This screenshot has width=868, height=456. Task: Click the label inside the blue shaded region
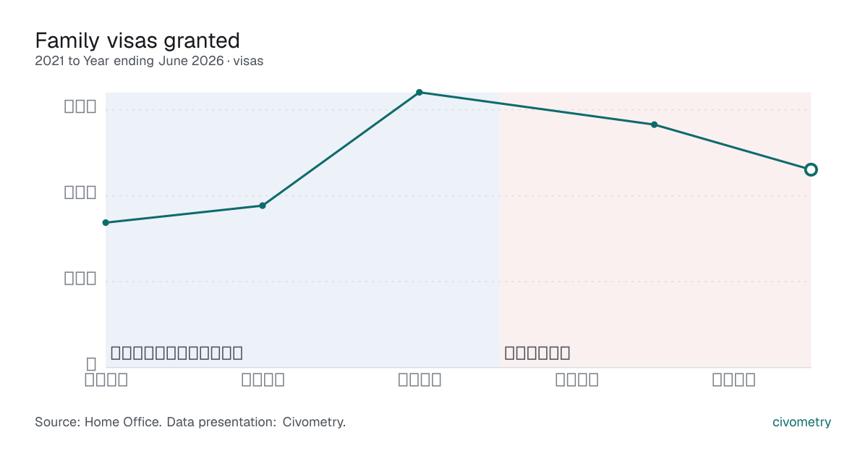click(x=176, y=353)
